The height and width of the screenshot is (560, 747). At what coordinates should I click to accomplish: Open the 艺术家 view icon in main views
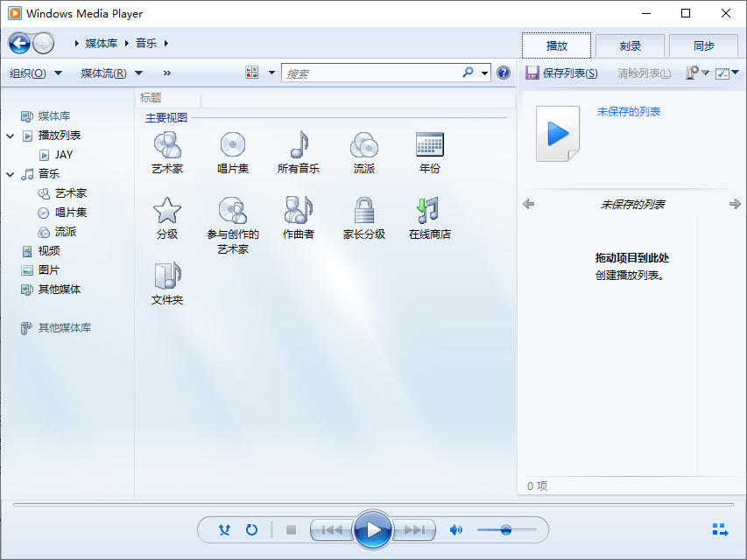[x=167, y=144]
